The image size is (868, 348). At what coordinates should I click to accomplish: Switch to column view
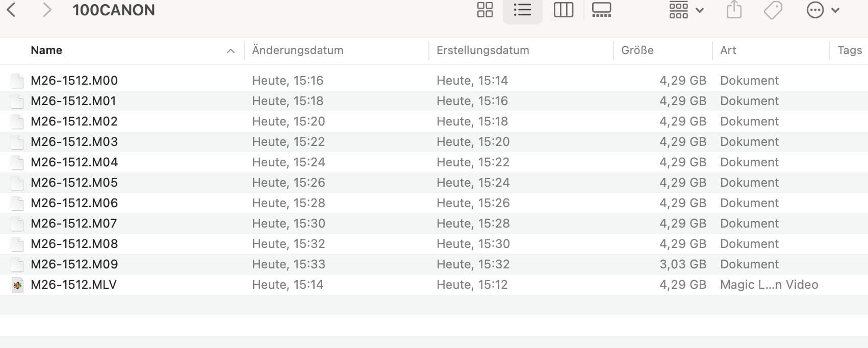pyautogui.click(x=563, y=10)
